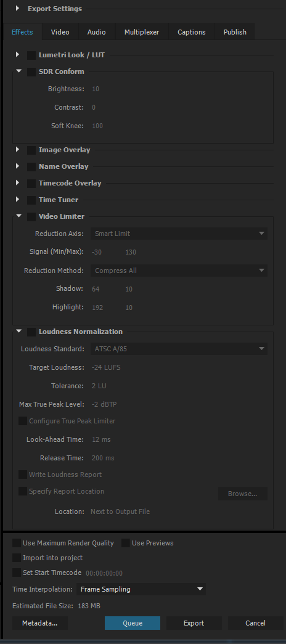The width and height of the screenshot is (286, 644).
Task: Open the Captions tab
Action: point(192,32)
